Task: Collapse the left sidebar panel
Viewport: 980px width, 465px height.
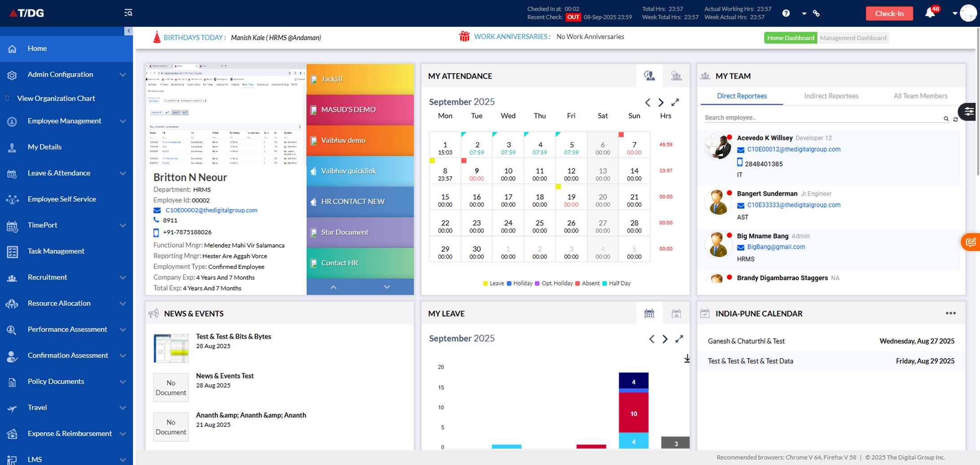Action: (128, 31)
